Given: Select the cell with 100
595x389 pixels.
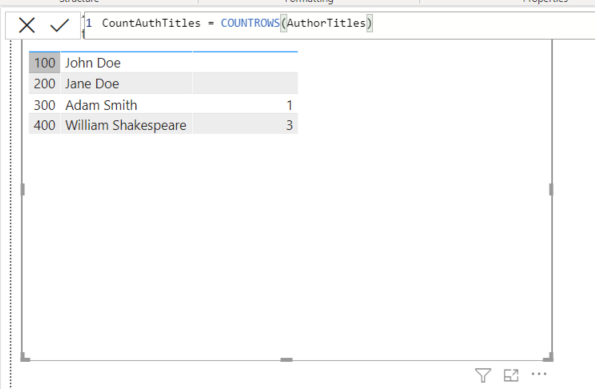Looking at the screenshot, I should click(x=44, y=63).
